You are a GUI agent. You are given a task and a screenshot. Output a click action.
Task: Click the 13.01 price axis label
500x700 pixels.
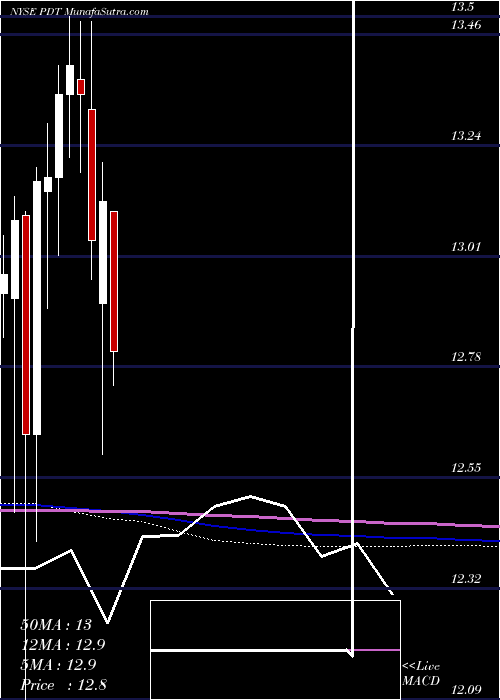(466, 246)
